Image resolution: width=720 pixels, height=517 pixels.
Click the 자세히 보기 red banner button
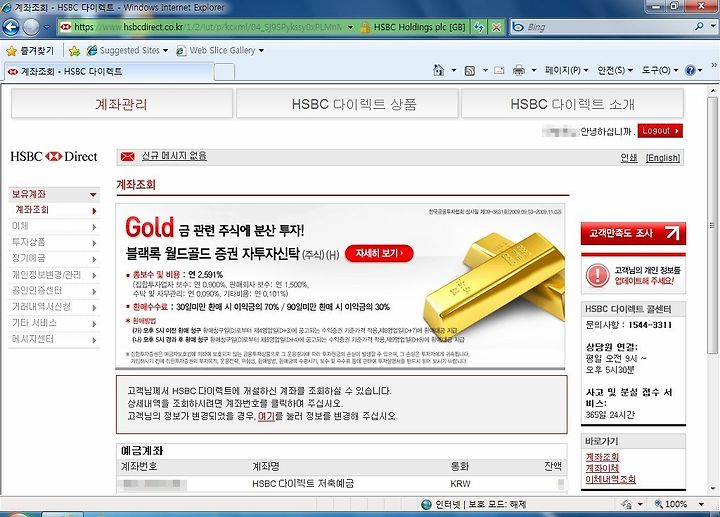pos(379,253)
